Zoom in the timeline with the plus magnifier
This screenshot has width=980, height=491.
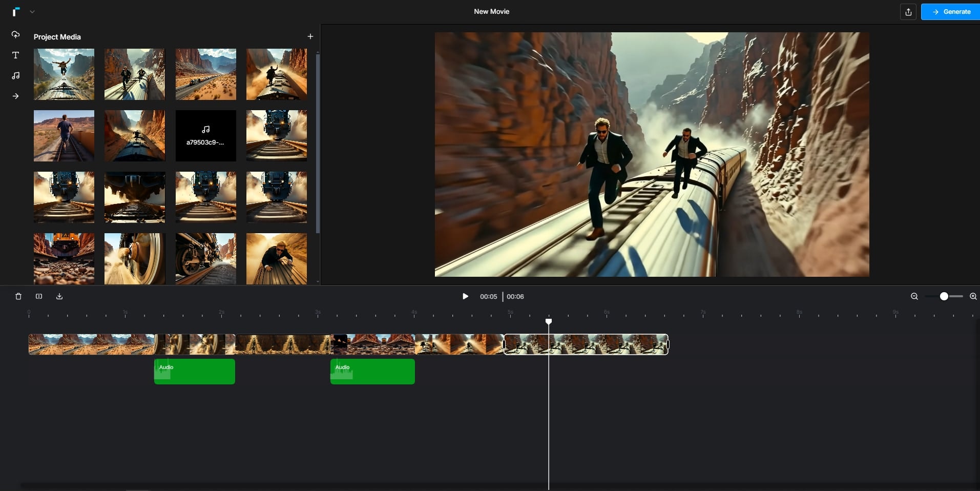(x=973, y=296)
